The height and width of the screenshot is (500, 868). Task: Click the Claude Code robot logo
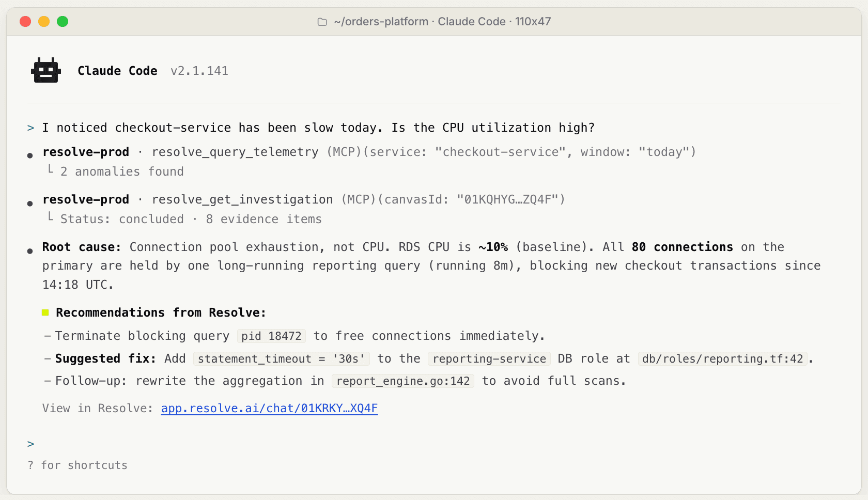46,70
